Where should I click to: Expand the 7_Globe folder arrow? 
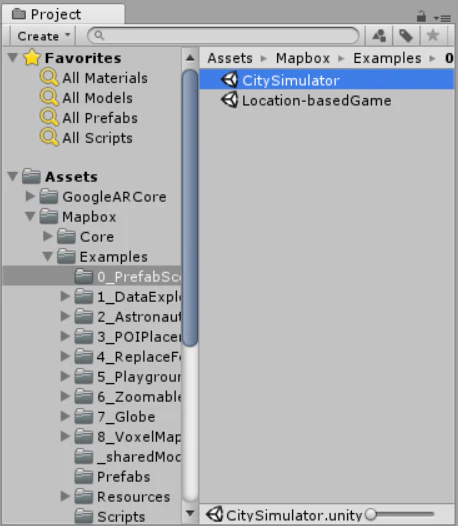[65, 416]
